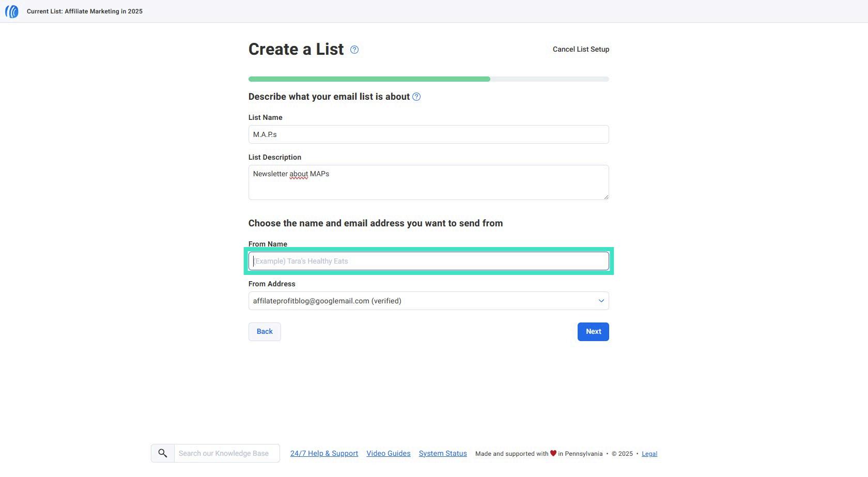Focus the From Name text field

tap(429, 261)
